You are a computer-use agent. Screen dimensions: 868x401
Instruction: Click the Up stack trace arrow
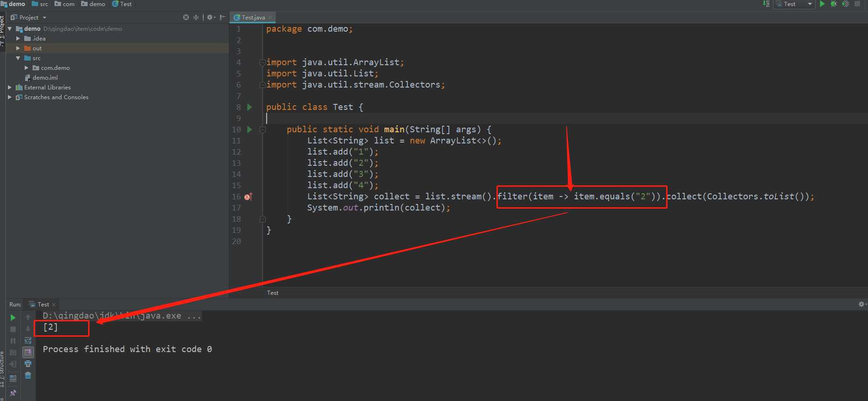[28, 318]
